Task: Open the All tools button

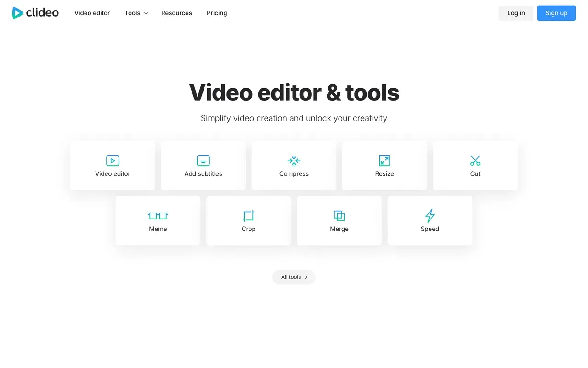Action: [294, 277]
